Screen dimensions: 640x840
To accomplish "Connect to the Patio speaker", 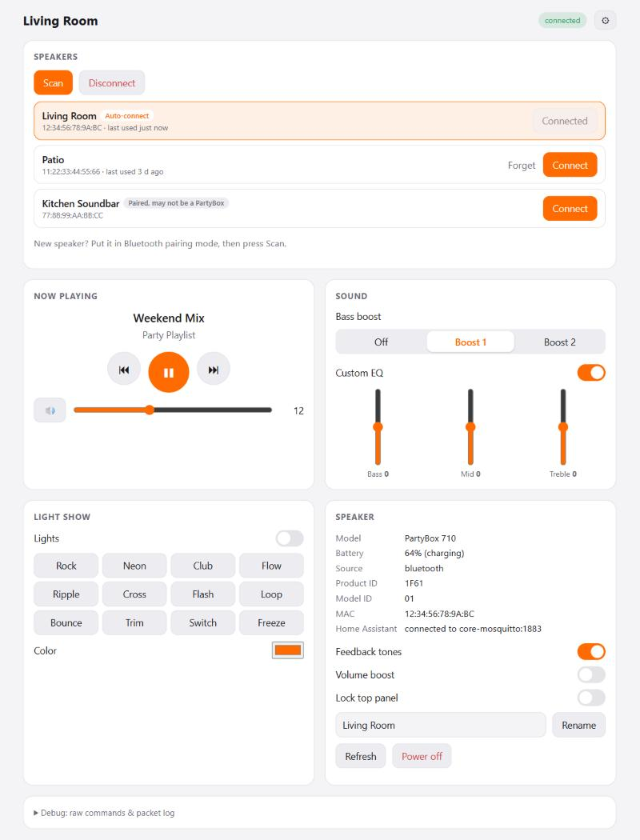I will click(x=570, y=165).
